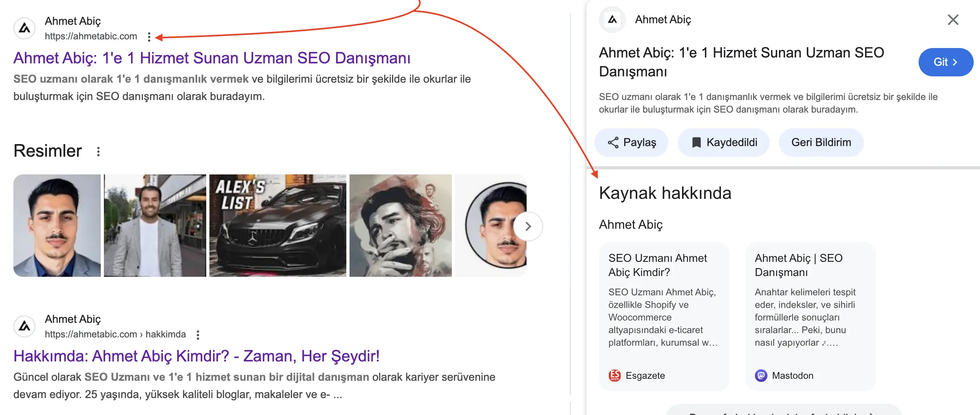Open Alex's List black car thumbnail
This screenshot has width=980, height=415.
tap(278, 226)
